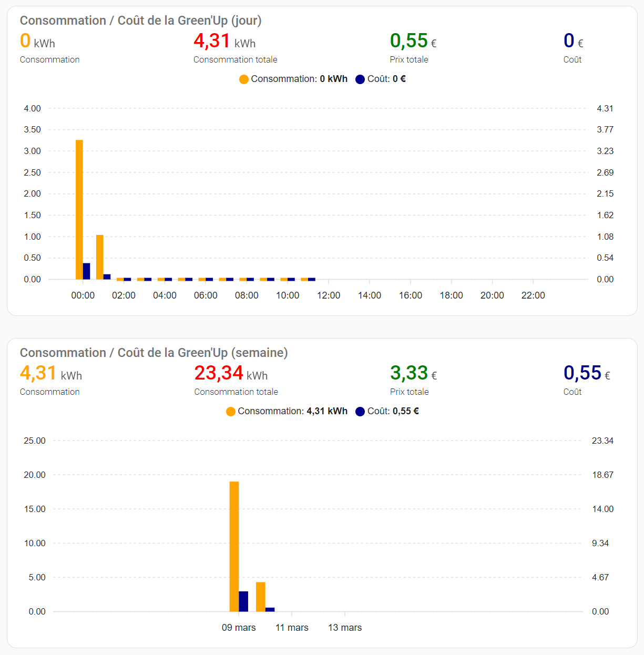
Task: Click the '12:00' time axis label
Action: (329, 295)
